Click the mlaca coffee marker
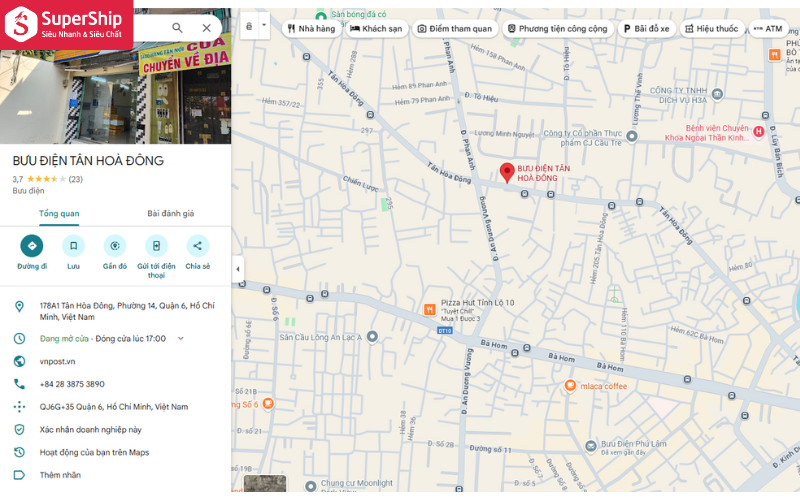This screenshot has height=500, width=800. pyautogui.click(x=570, y=386)
